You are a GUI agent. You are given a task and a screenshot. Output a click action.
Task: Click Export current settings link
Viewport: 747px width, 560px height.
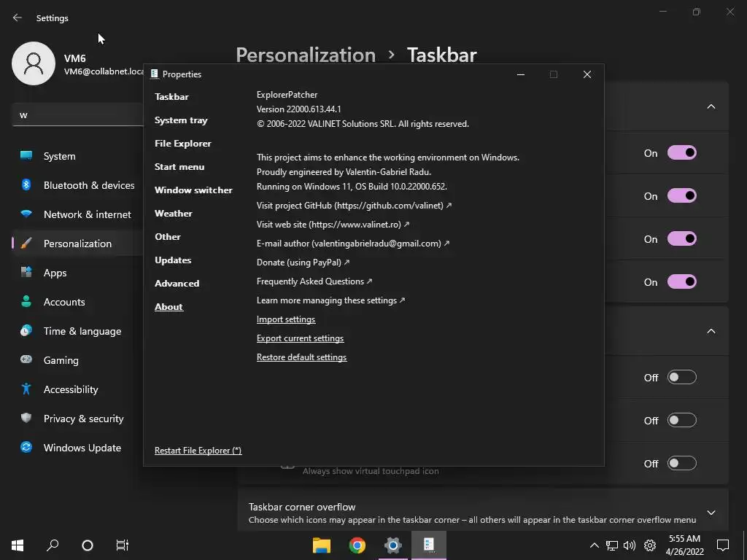pyautogui.click(x=300, y=338)
